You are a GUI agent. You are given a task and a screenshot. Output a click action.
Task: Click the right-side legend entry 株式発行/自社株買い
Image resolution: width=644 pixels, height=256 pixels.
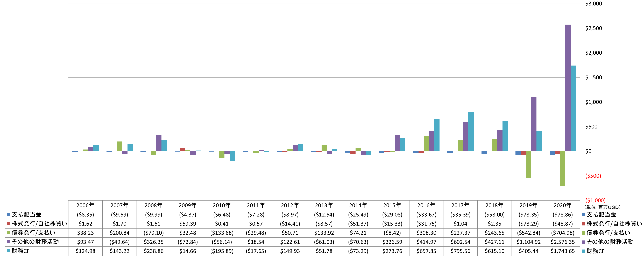pyautogui.click(x=612, y=224)
